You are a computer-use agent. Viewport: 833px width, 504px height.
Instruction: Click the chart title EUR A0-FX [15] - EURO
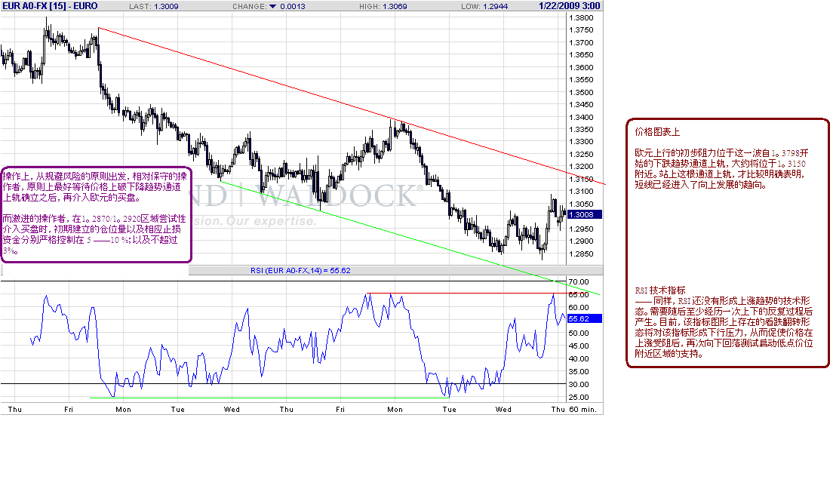tap(50, 6)
